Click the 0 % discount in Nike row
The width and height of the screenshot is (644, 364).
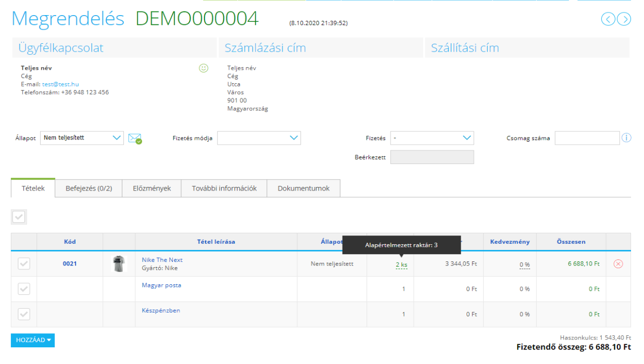524,265
